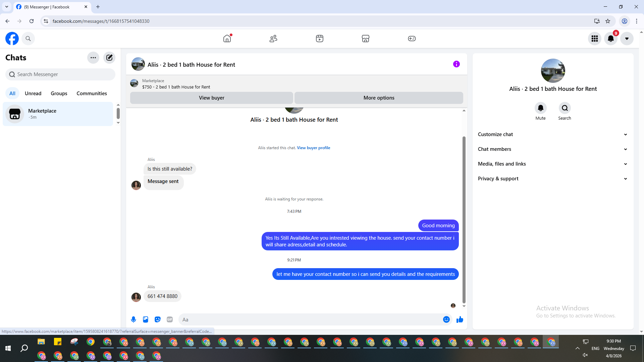The width and height of the screenshot is (644, 362).
Task: Open the View buyer profile link
Action: (313, 148)
